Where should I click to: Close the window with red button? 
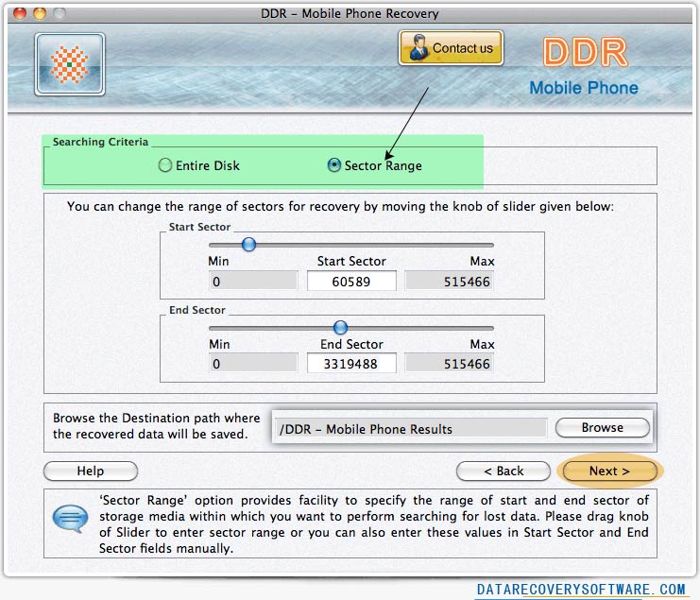pyautogui.click(x=20, y=13)
